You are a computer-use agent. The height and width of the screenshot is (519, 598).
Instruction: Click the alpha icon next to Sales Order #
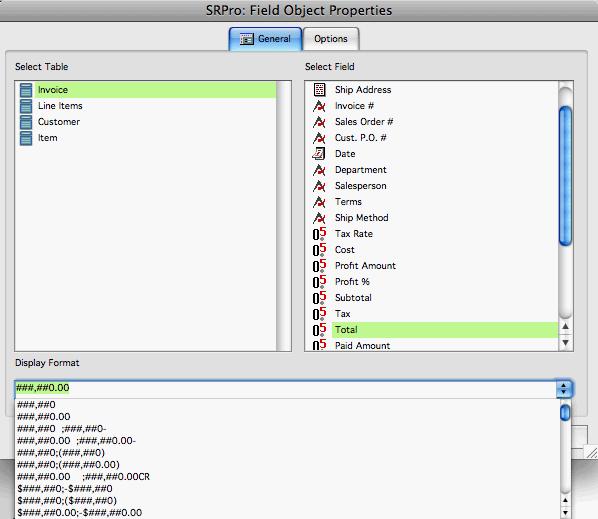(319, 122)
